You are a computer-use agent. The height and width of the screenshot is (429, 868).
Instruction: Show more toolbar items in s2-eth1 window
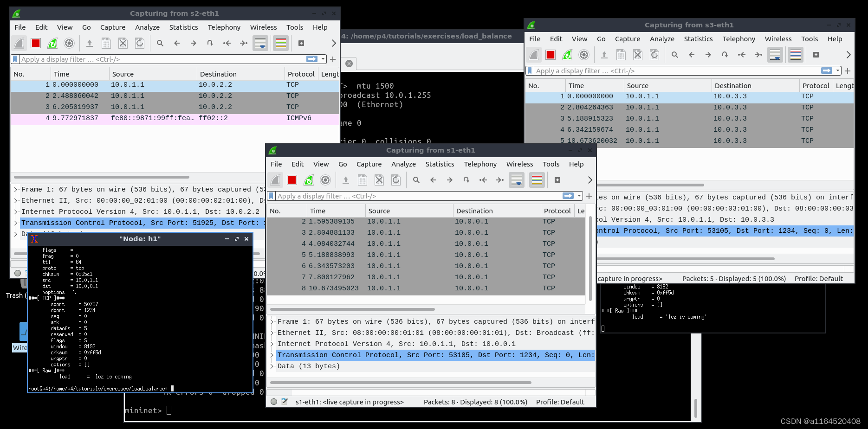(333, 43)
